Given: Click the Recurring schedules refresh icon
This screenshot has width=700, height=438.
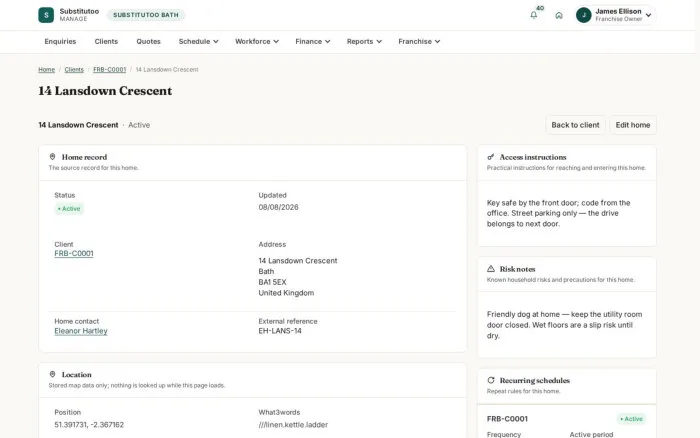Looking at the screenshot, I should coord(491,380).
